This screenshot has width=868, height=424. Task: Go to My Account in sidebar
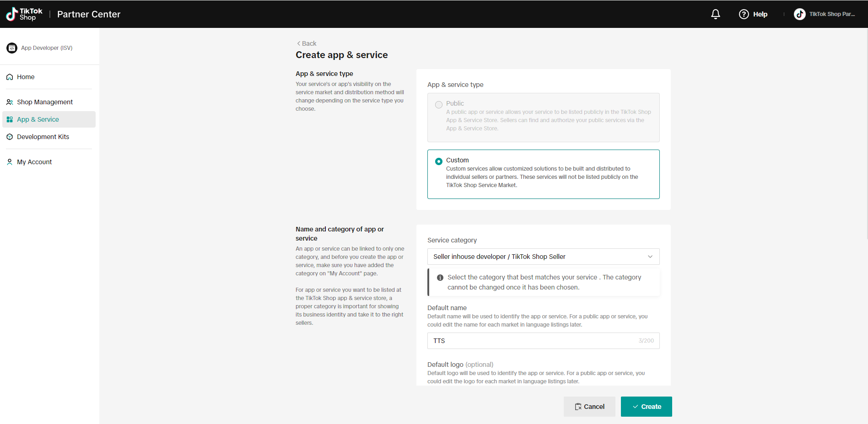(34, 162)
